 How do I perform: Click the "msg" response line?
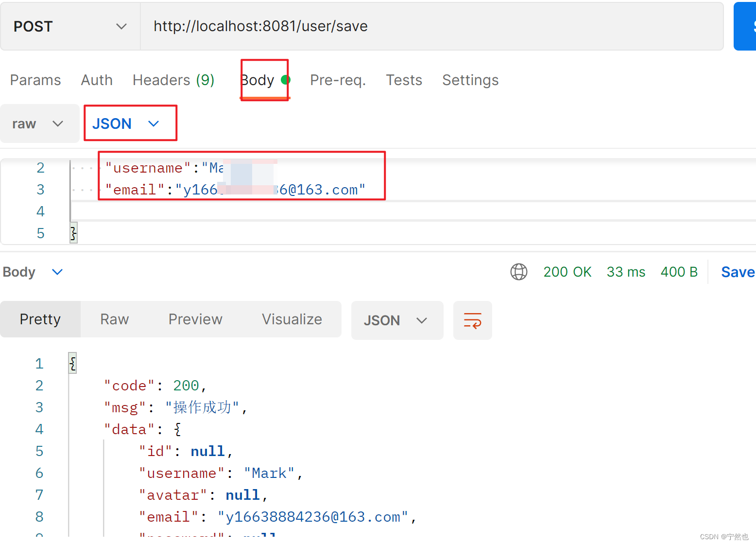[x=176, y=407]
